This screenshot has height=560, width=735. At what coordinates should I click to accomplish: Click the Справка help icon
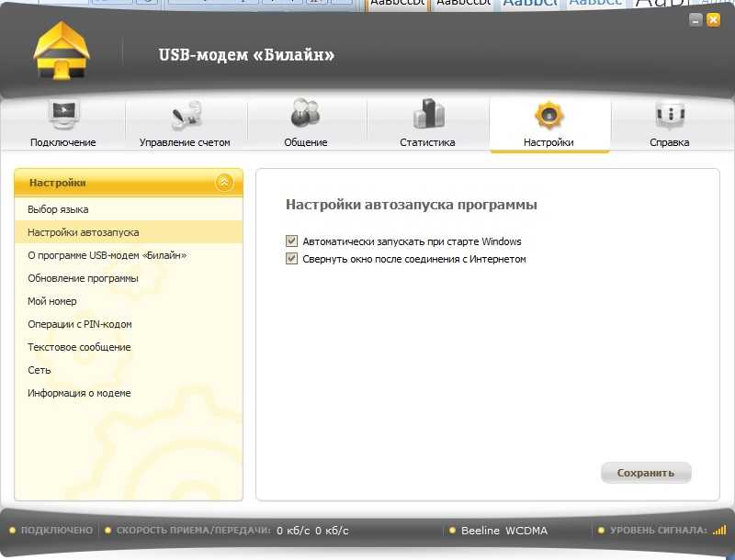(671, 115)
